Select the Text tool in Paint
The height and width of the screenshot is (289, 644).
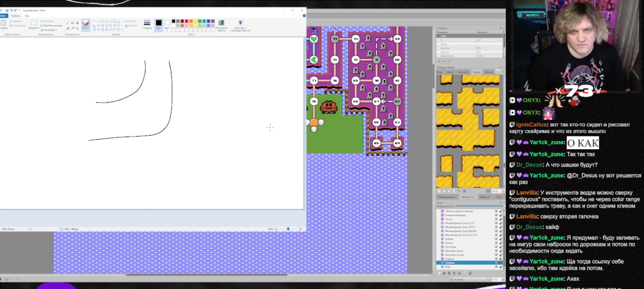pyautogui.click(x=77, y=23)
